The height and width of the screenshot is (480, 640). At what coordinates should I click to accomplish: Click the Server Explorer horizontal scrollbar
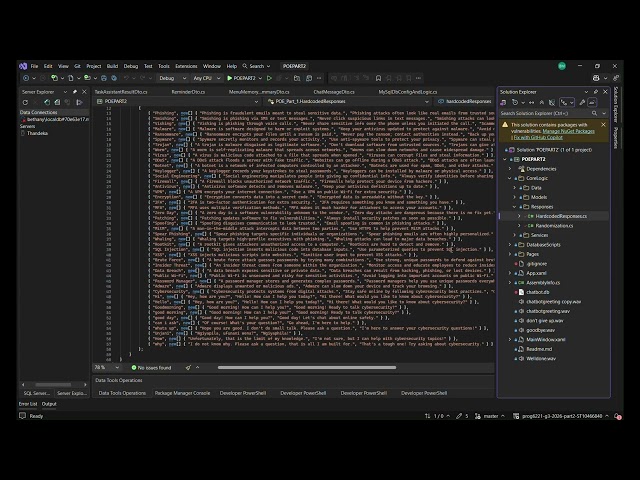(53, 384)
